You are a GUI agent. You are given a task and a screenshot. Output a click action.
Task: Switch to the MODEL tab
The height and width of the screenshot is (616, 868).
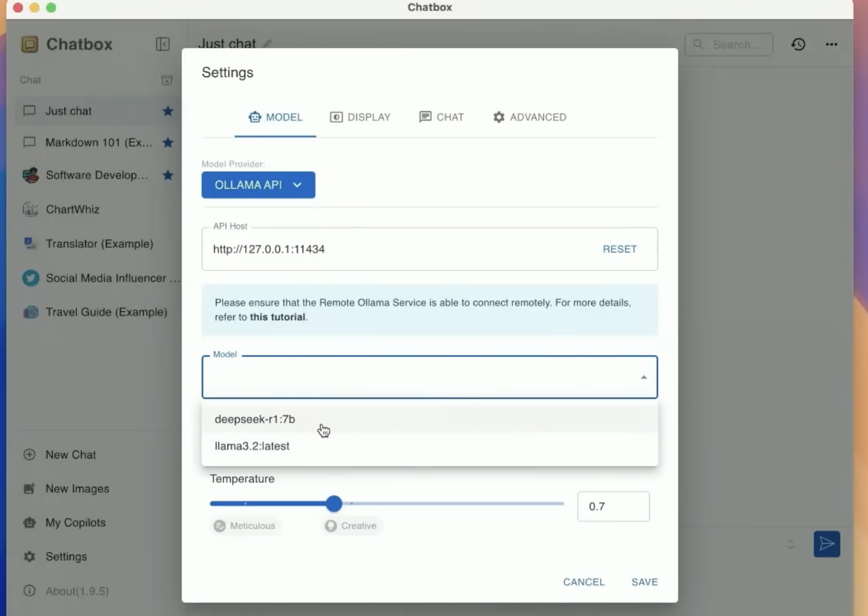coord(275,117)
